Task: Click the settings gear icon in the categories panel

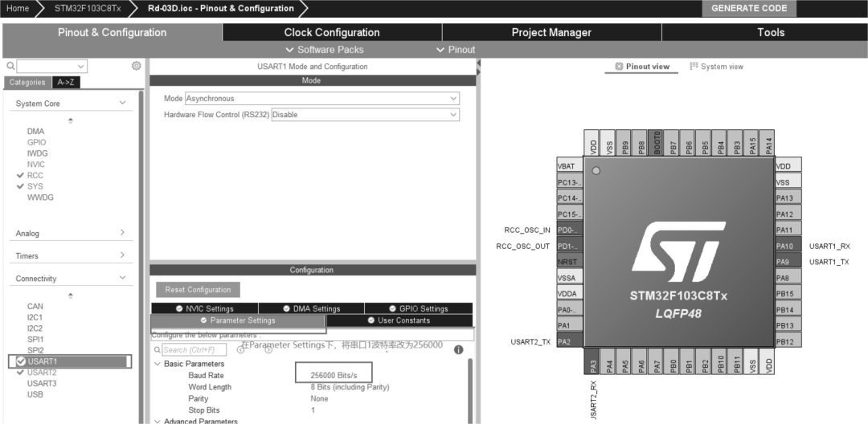Action: point(136,66)
